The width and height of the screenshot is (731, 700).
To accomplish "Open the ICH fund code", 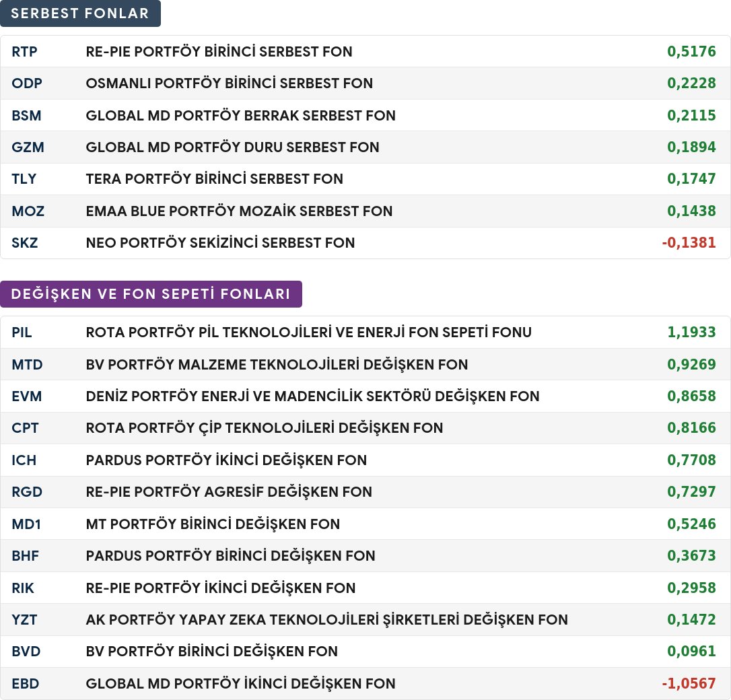I will point(24,460).
